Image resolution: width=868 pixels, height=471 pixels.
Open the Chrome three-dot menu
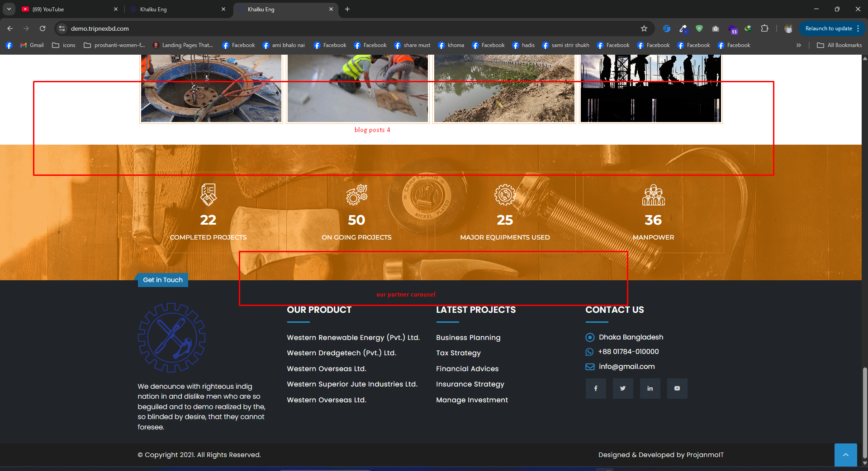click(x=858, y=28)
